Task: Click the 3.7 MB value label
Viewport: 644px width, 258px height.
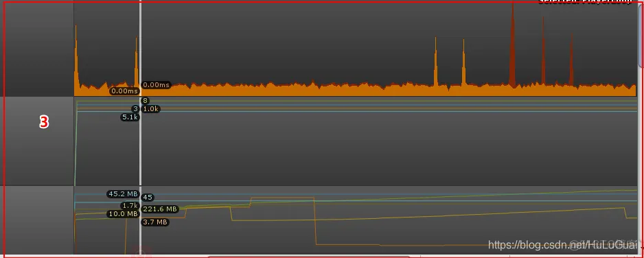Action: 155,222
